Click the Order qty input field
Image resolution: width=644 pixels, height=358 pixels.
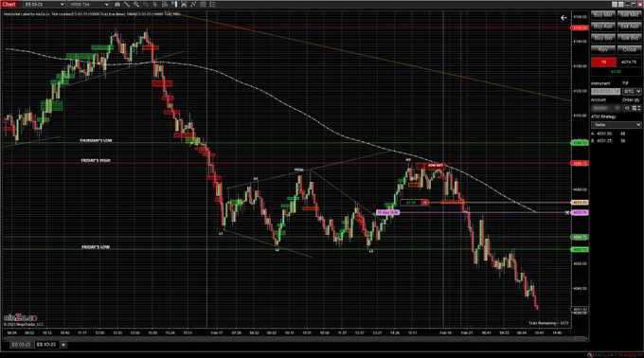click(x=627, y=108)
